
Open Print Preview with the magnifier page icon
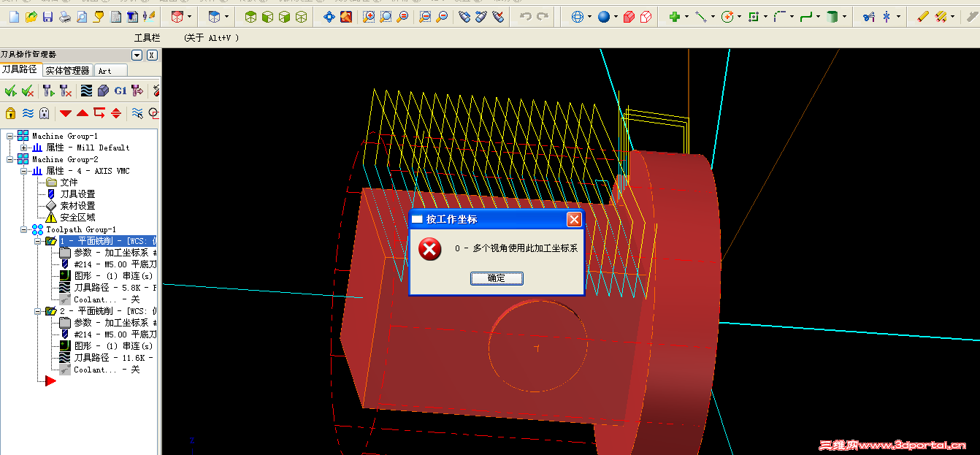[x=81, y=16]
